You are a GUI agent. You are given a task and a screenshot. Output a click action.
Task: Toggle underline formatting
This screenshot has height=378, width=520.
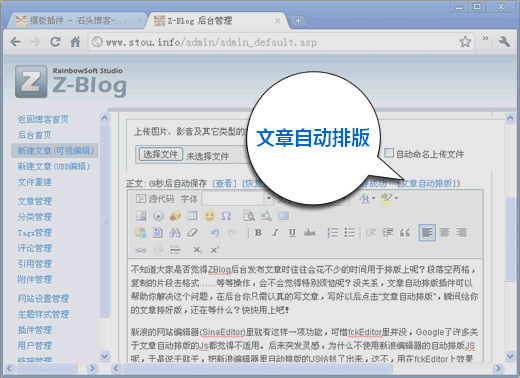(292, 232)
